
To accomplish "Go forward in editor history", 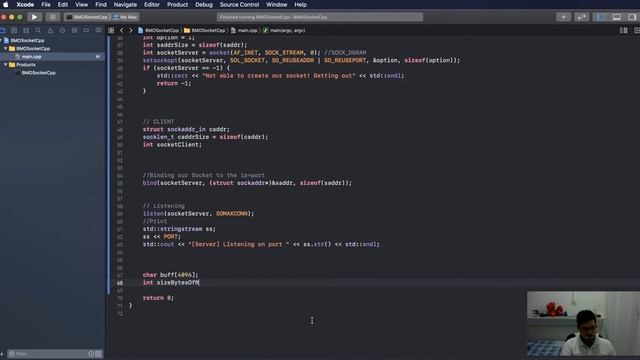I will (x=131, y=31).
